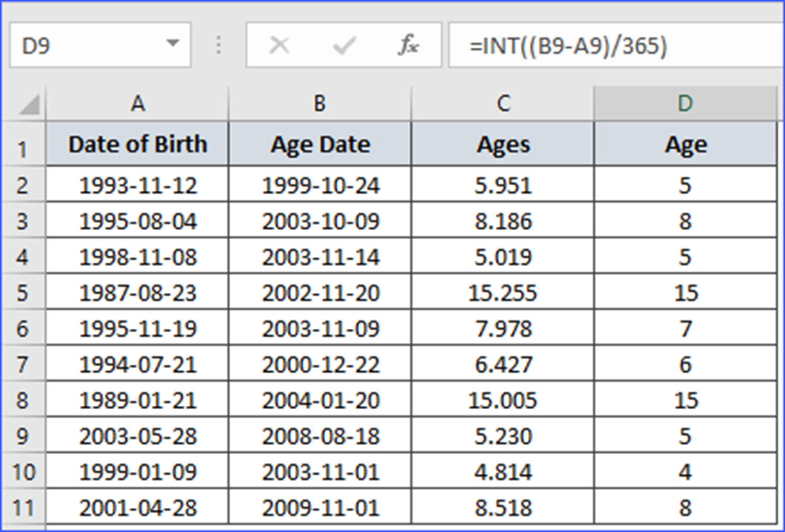This screenshot has height=532, width=785.
Task: Select the Ages cell showing 4.814
Action: point(502,472)
